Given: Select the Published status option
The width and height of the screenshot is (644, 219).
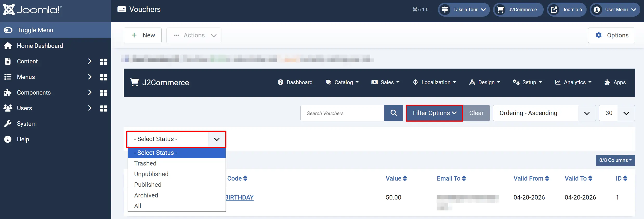Looking at the screenshot, I should coord(177,185).
